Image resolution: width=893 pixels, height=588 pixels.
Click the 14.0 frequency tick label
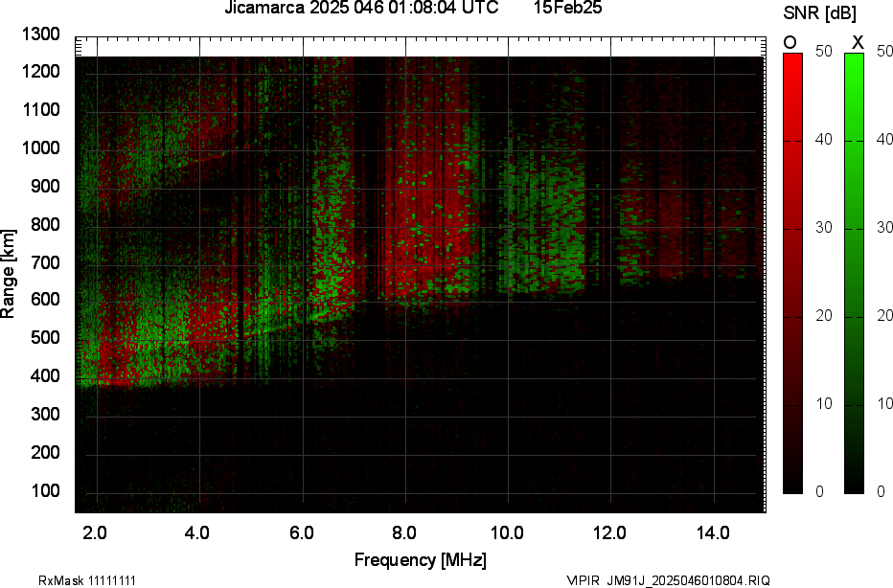tap(713, 533)
